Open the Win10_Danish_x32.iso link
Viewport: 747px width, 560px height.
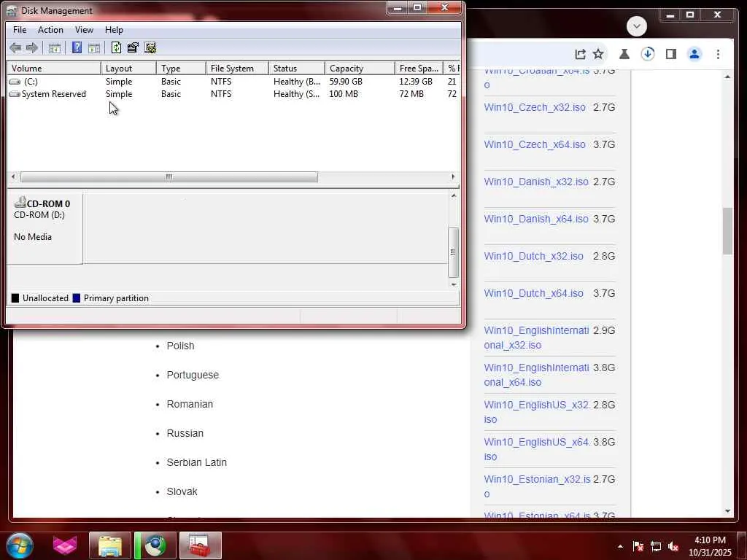point(536,182)
